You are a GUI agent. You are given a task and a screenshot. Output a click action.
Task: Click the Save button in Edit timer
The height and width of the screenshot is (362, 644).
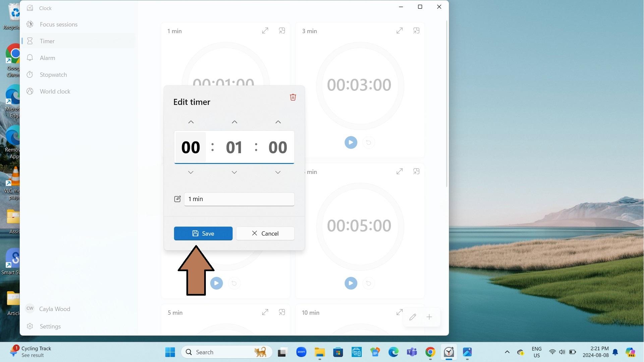203,233
